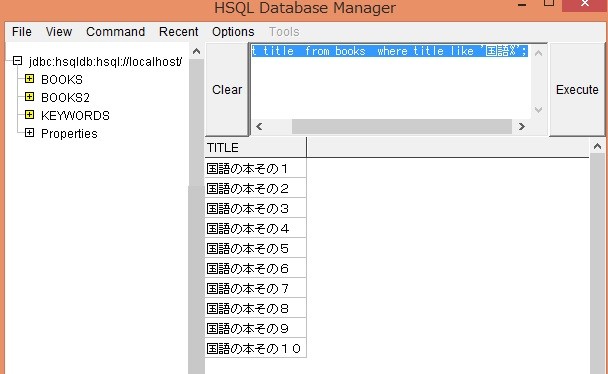The width and height of the screenshot is (608, 374).
Task: Expand the BOOKS2 table node
Action: point(29,97)
